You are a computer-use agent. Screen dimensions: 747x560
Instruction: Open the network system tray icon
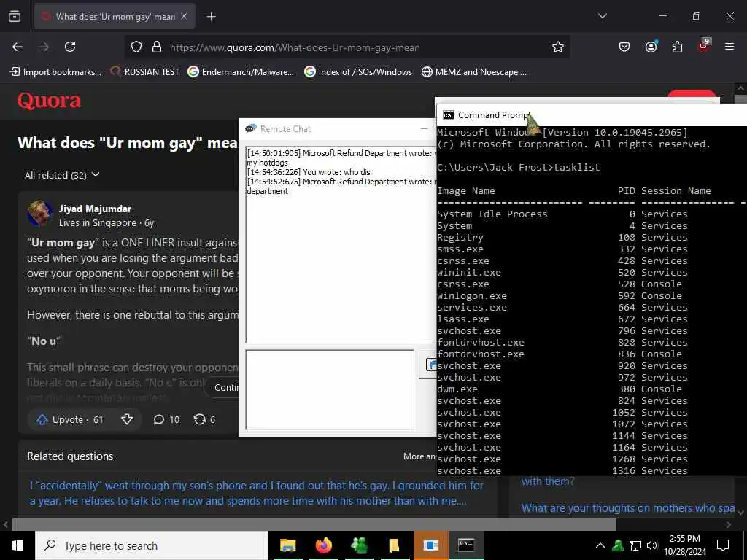[x=635, y=545]
